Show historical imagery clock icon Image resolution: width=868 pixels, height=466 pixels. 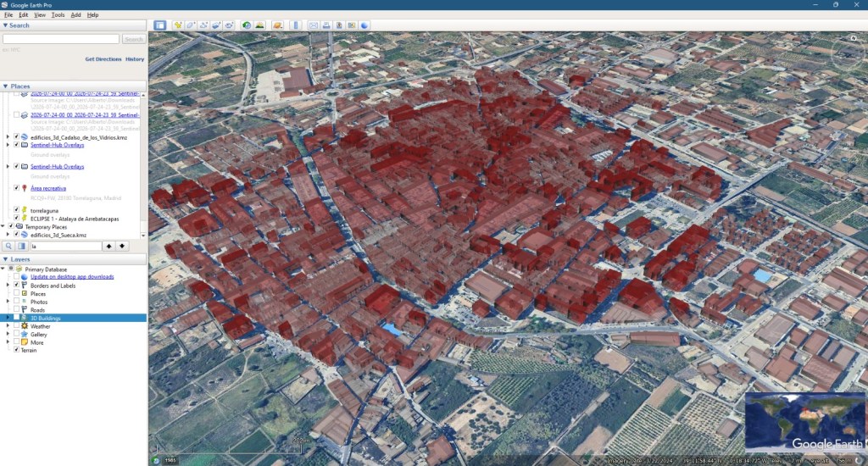click(247, 25)
